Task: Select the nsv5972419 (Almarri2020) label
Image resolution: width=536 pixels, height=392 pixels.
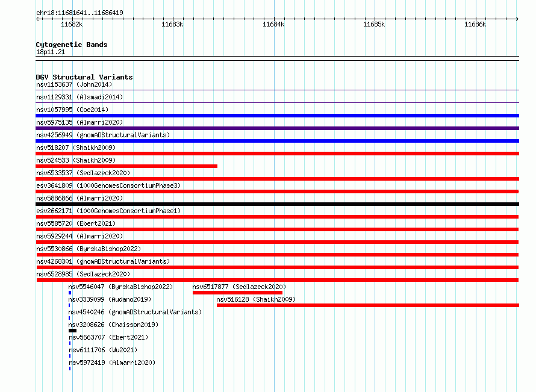Action: [112, 362]
